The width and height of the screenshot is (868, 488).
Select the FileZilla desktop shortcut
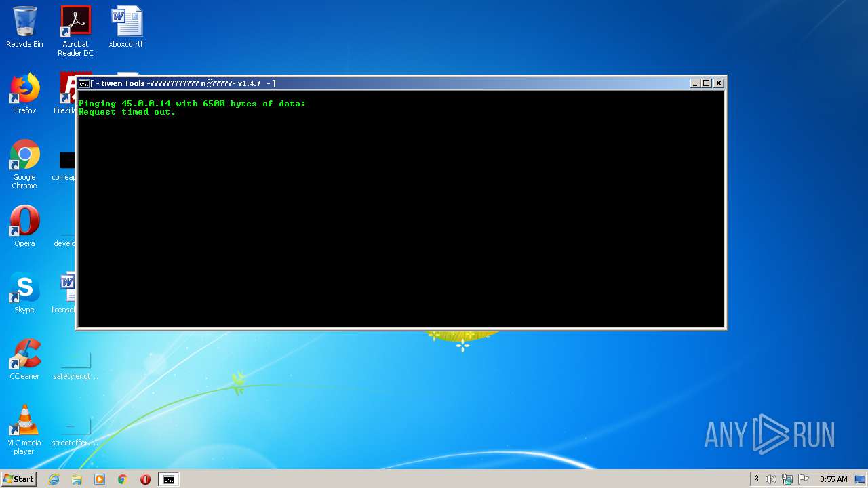tap(67, 94)
